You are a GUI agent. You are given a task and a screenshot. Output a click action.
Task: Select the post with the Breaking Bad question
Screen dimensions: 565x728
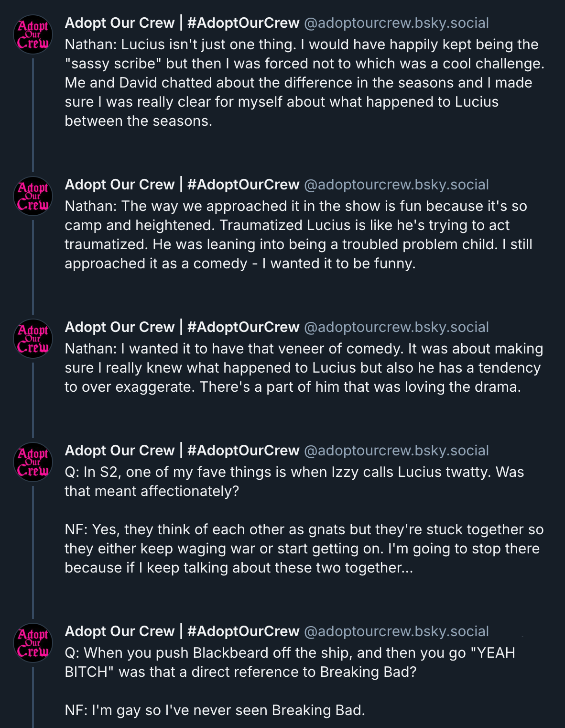pos(304,682)
